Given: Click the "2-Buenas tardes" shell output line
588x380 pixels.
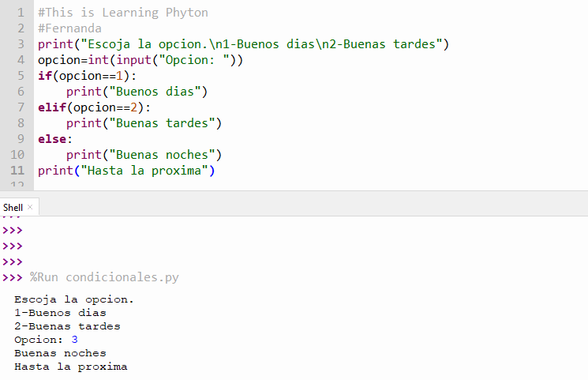Looking at the screenshot, I should point(67,326).
